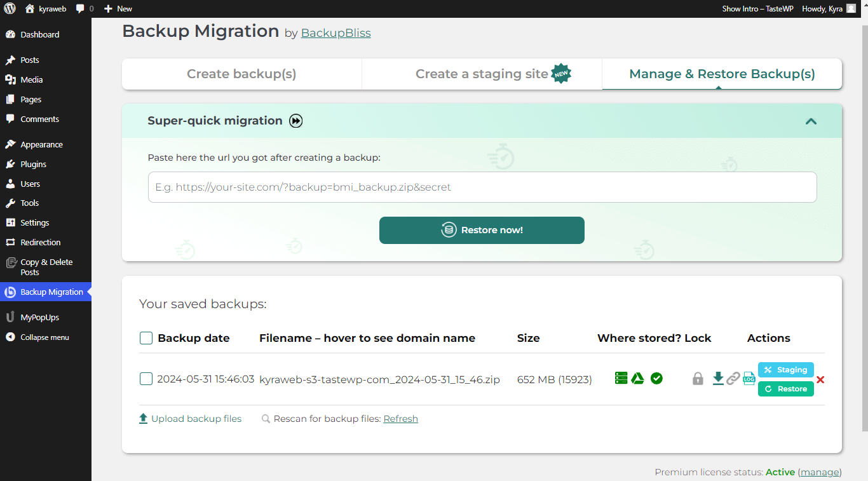The image size is (868, 481).
Task: Open the kyraweb site home link
Action: pyautogui.click(x=45, y=9)
